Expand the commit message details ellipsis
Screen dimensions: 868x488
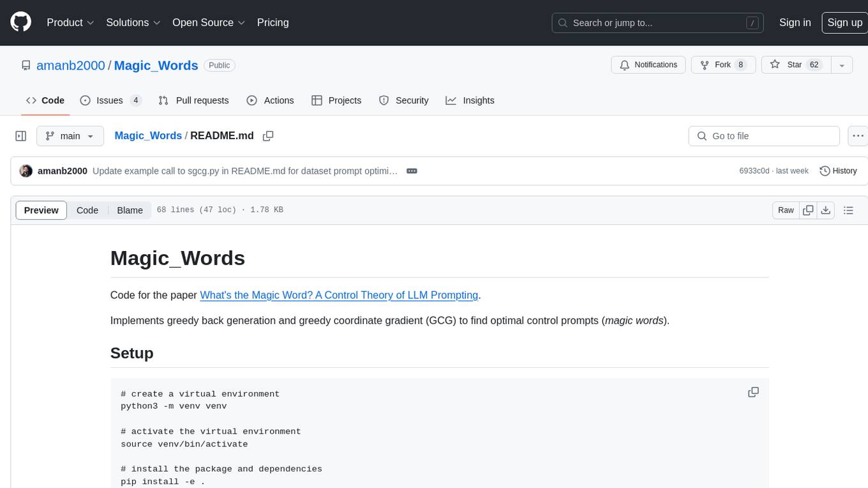(412, 171)
